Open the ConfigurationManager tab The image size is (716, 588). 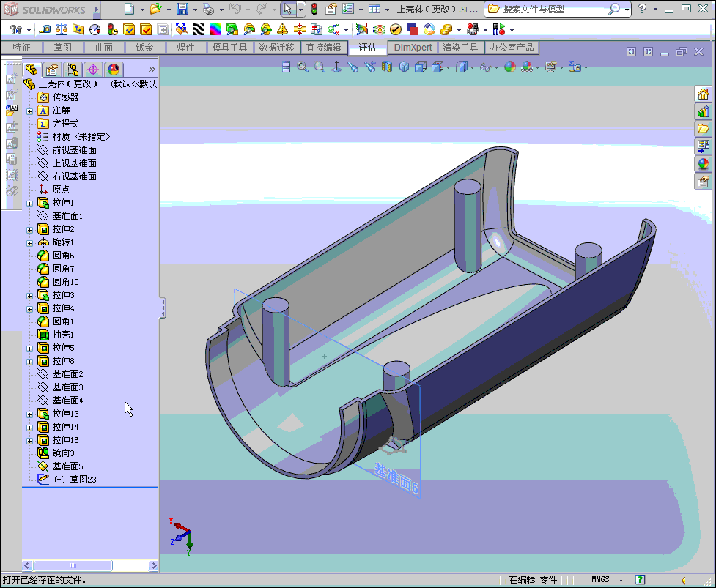click(72, 70)
